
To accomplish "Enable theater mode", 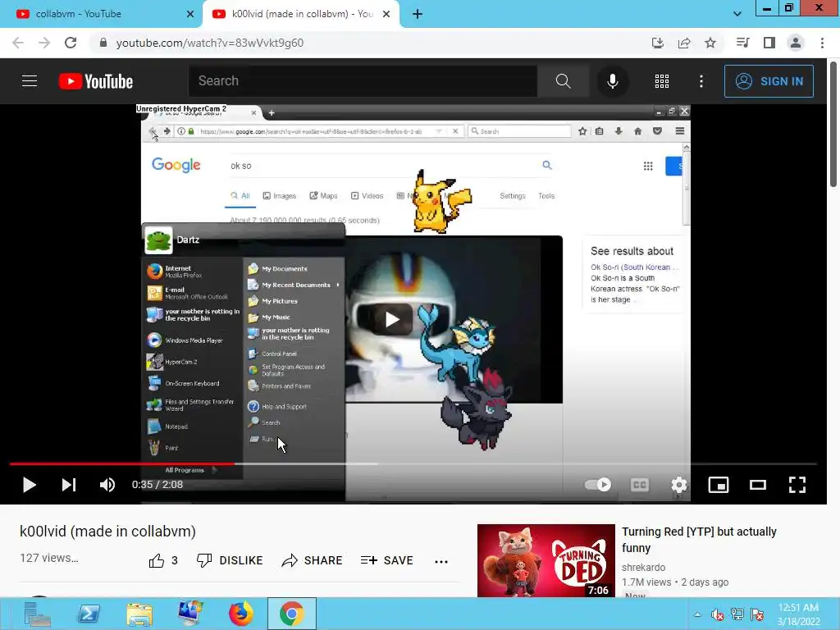I will [757, 485].
